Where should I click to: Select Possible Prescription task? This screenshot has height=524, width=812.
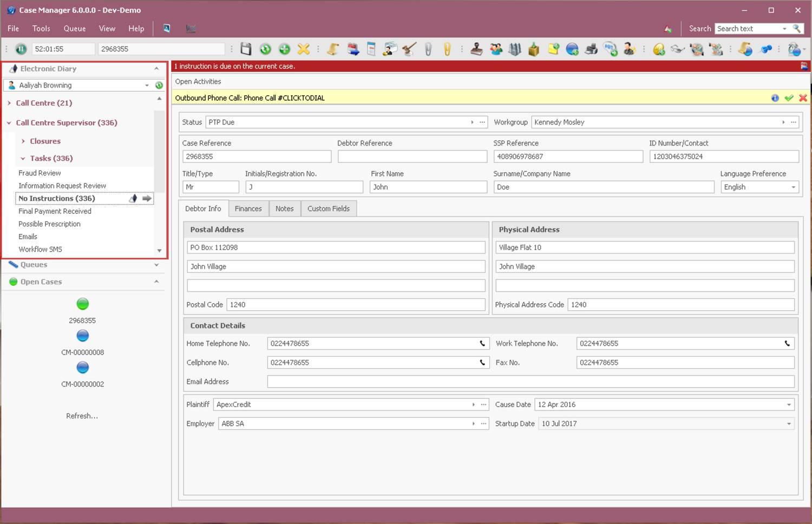(x=49, y=224)
